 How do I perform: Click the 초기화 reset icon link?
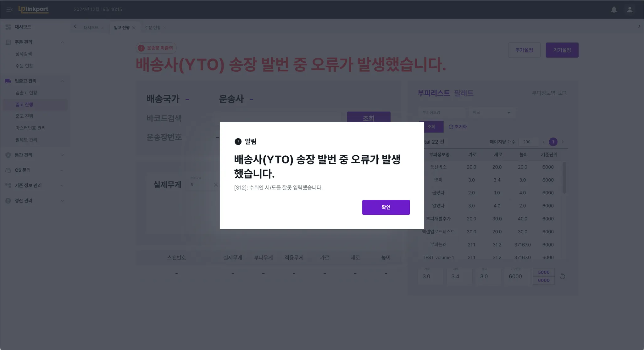[x=458, y=127]
